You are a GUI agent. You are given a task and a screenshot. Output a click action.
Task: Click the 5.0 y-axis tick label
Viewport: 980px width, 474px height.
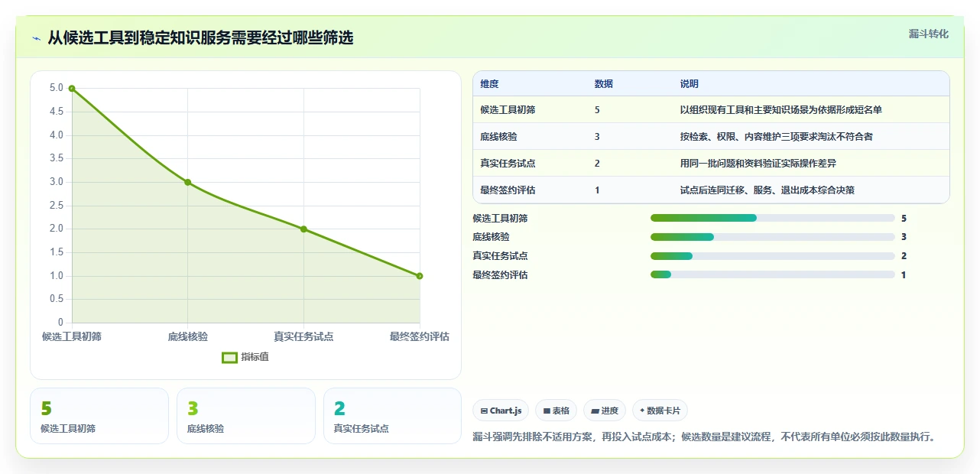(x=57, y=88)
